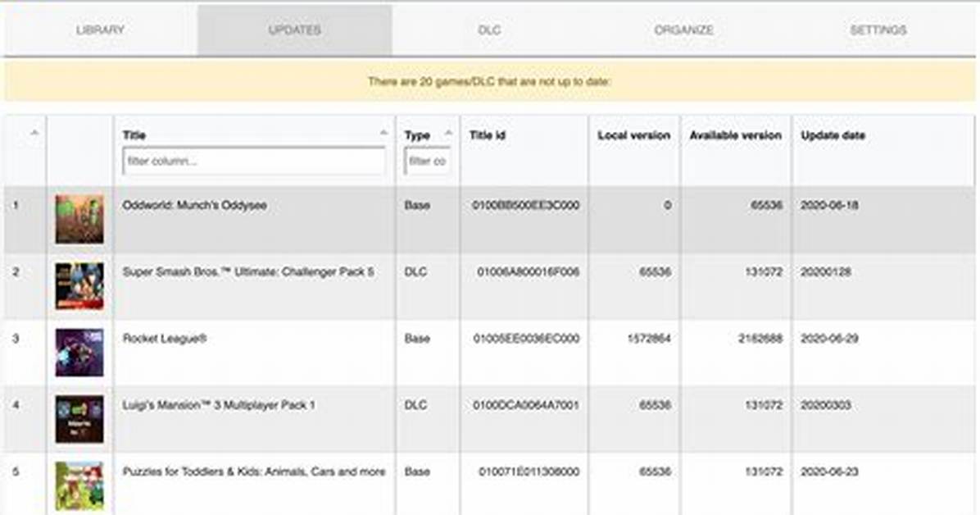This screenshot has width=980, height=515.
Task: Click the Type filter column input
Action: point(428,161)
